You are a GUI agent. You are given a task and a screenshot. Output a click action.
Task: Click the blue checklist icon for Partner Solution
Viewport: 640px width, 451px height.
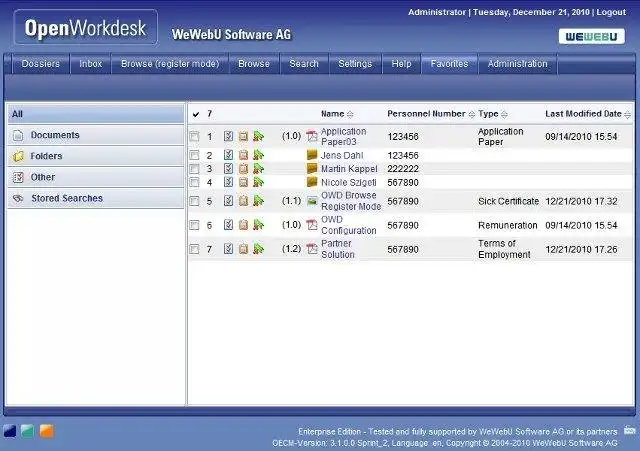coord(228,249)
